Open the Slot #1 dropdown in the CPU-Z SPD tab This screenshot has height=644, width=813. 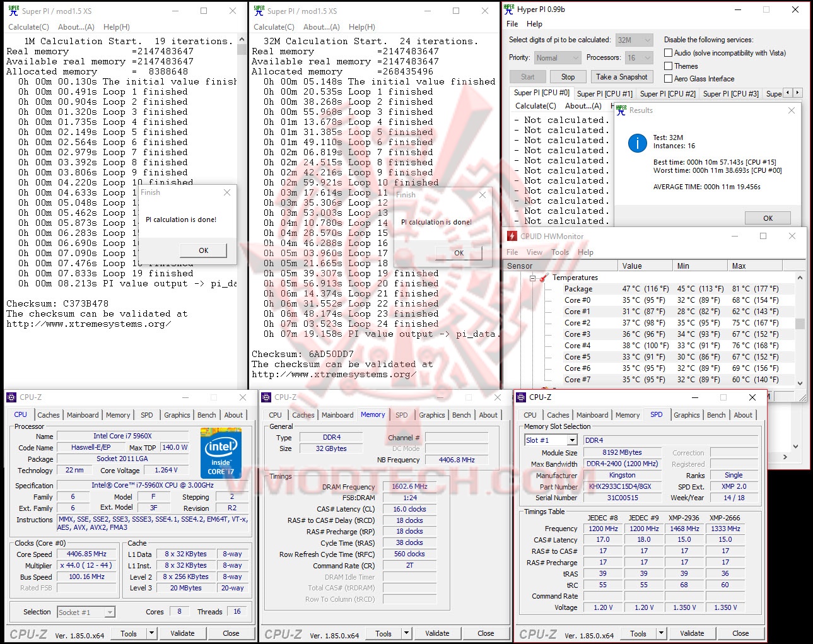551,440
